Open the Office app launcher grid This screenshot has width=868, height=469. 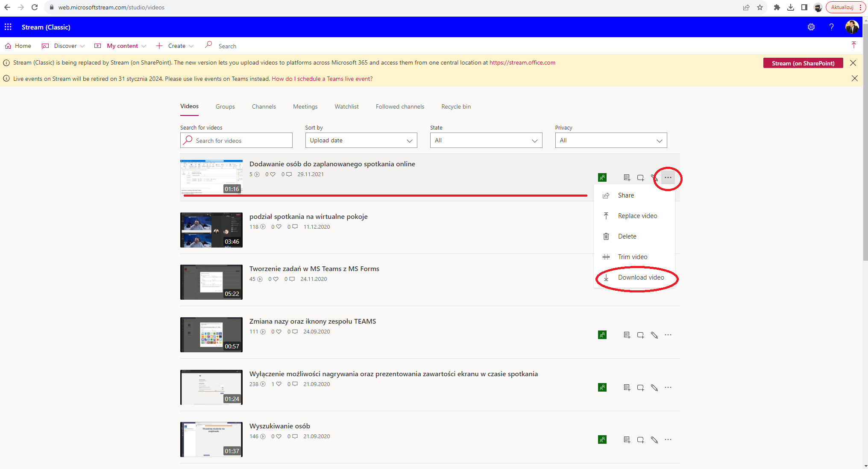(x=8, y=27)
